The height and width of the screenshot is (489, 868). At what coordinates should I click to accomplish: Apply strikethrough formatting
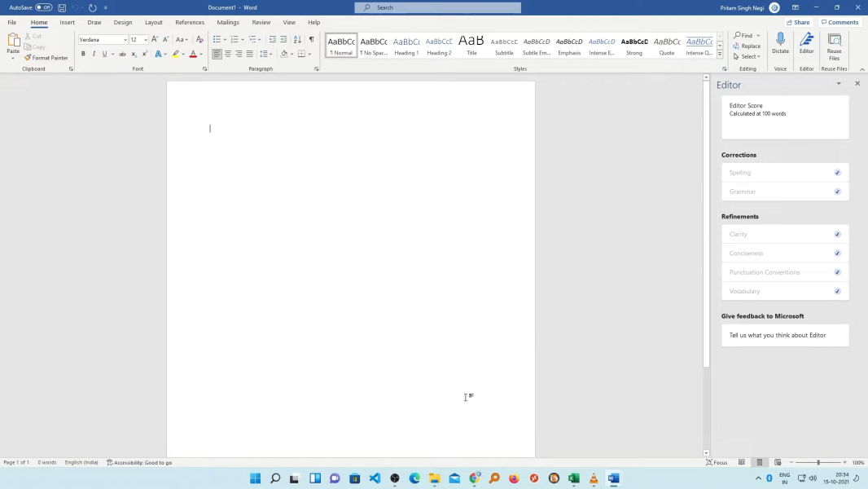122,54
